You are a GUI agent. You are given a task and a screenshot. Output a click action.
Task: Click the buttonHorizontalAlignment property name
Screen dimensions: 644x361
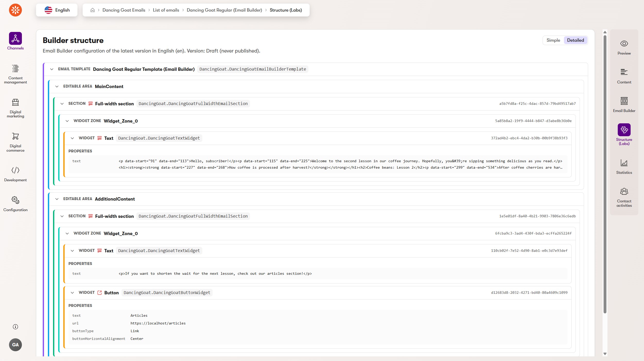pyautogui.click(x=99, y=339)
